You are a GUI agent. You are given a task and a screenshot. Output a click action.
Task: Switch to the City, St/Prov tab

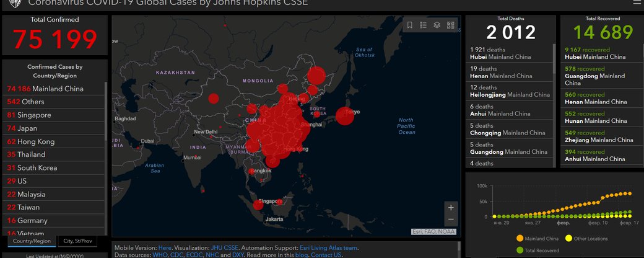click(x=77, y=241)
